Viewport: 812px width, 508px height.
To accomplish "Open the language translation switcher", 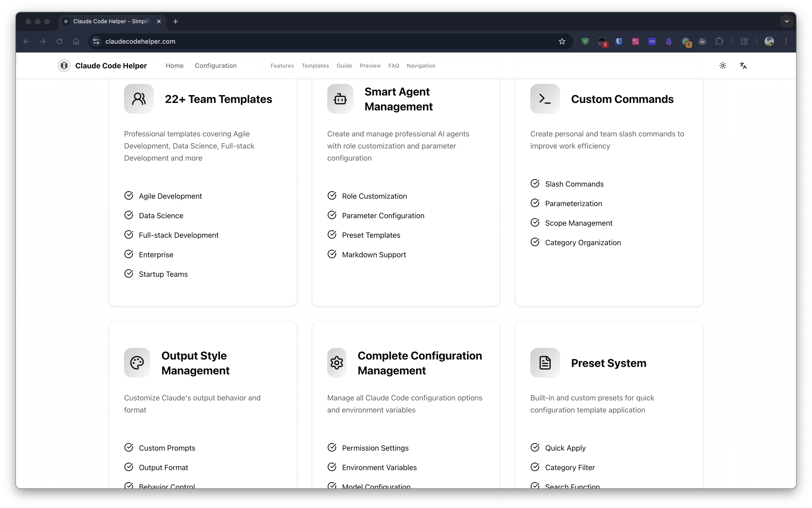I will point(743,66).
